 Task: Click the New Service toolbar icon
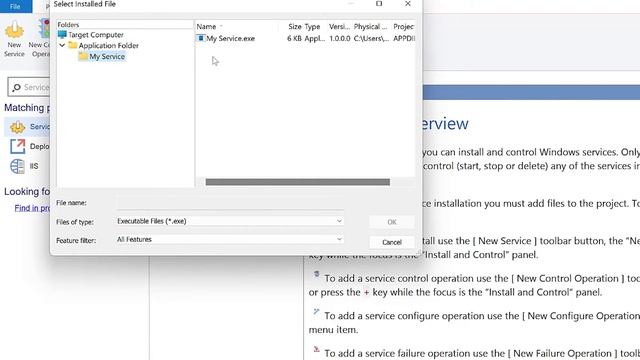[14, 38]
